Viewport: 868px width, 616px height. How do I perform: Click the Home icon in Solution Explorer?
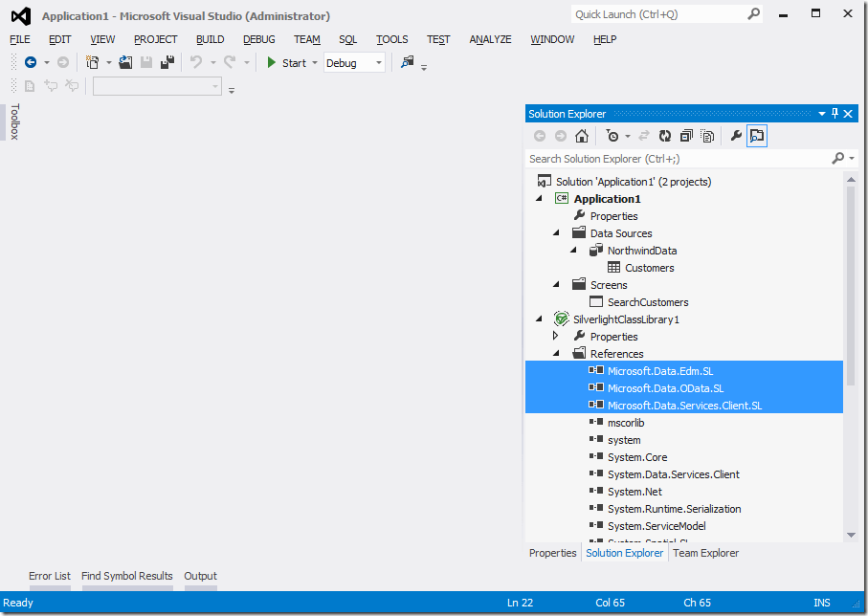coord(581,136)
